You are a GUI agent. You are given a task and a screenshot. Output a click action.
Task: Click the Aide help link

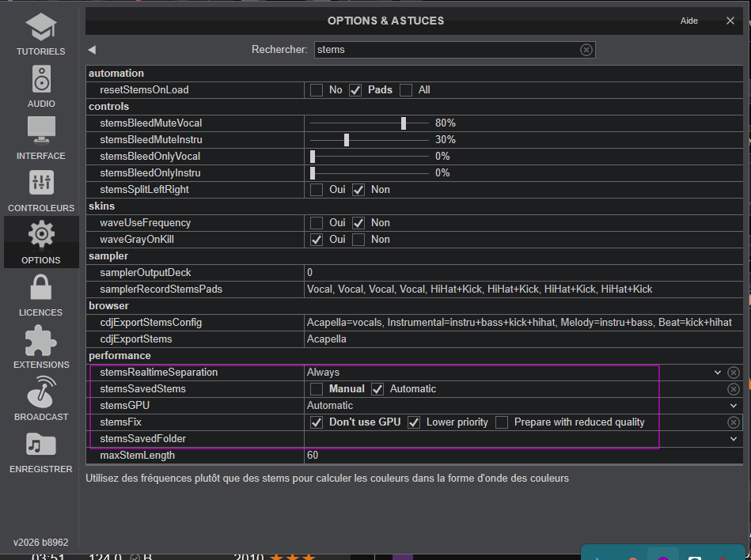(688, 21)
